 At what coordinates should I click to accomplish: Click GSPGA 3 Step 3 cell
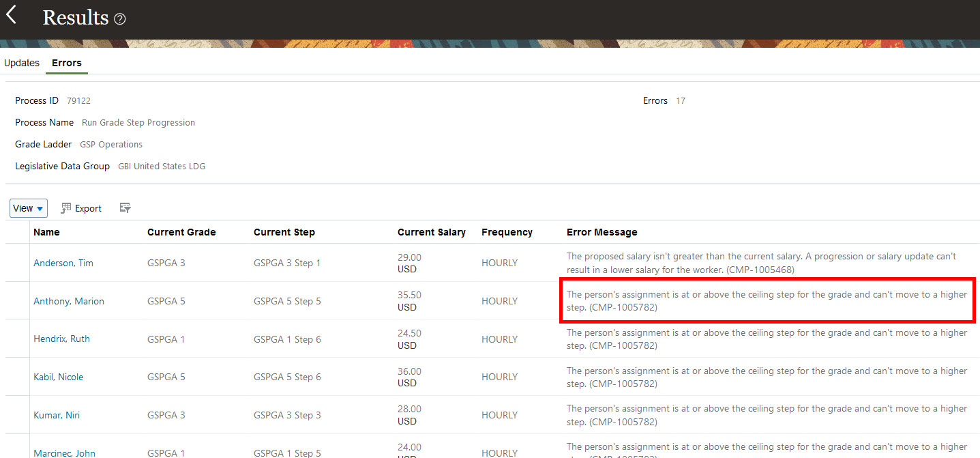(x=287, y=415)
